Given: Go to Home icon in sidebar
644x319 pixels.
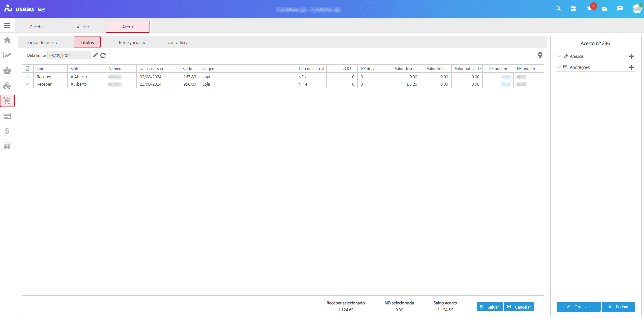Looking at the screenshot, I should (7, 40).
